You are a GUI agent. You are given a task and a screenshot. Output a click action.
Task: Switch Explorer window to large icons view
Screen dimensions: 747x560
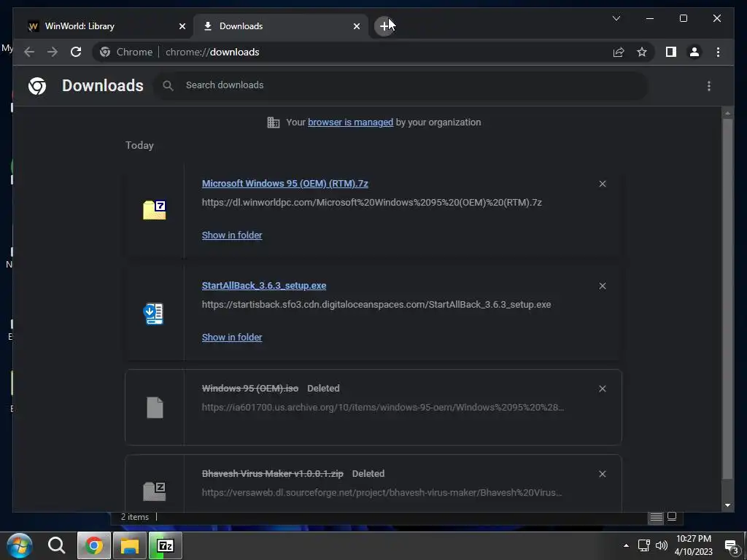tap(672, 517)
